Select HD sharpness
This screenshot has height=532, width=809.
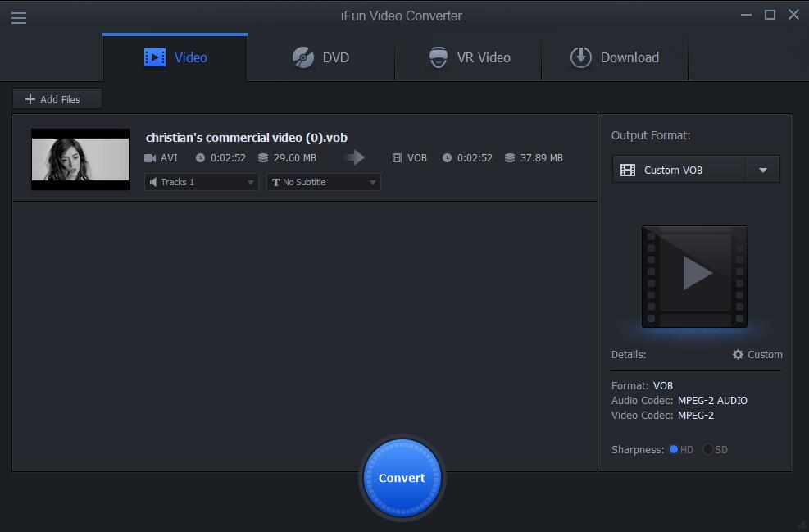pos(673,449)
